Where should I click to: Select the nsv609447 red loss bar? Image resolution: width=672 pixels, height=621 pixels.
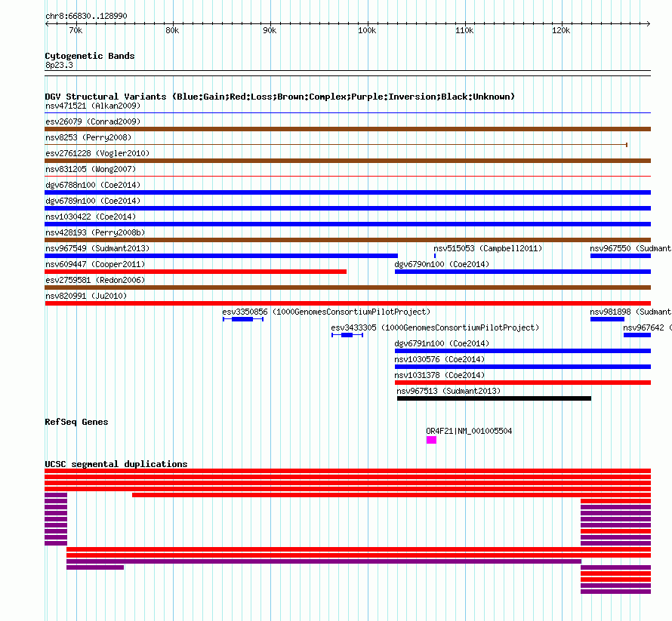tap(196, 272)
